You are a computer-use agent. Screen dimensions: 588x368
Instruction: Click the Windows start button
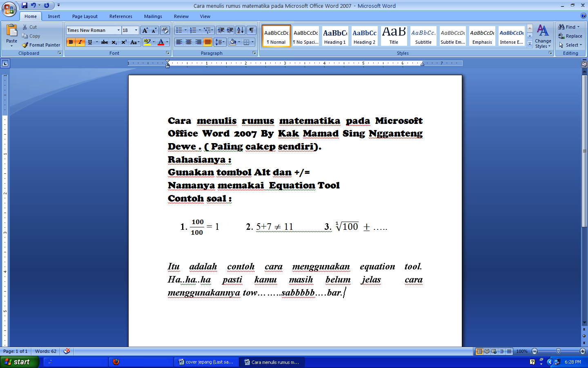tap(20, 362)
